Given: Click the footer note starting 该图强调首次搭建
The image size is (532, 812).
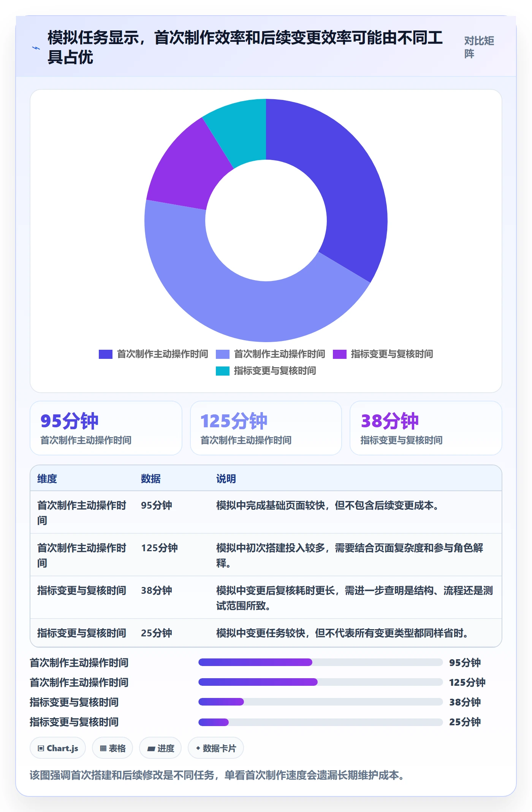Looking at the screenshot, I should [x=217, y=775].
